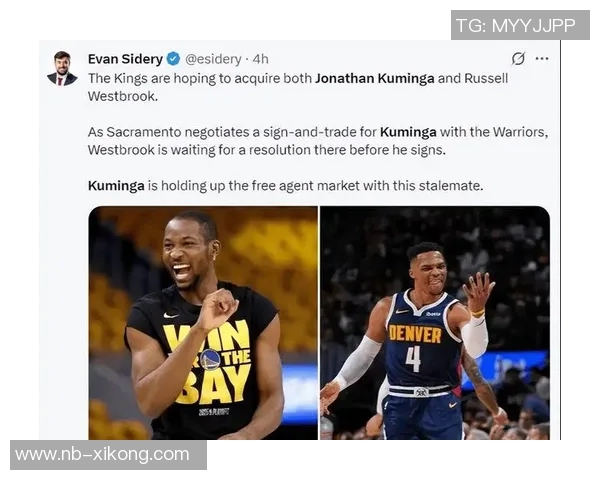Open the three-dot more options menu

pyautogui.click(x=542, y=59)
